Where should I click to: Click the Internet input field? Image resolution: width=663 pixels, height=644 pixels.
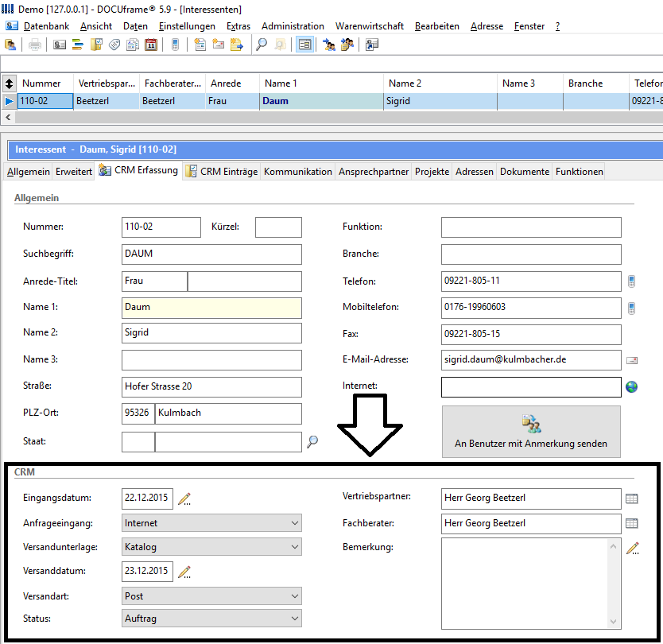pyautogui.click(x=531, y=387)
